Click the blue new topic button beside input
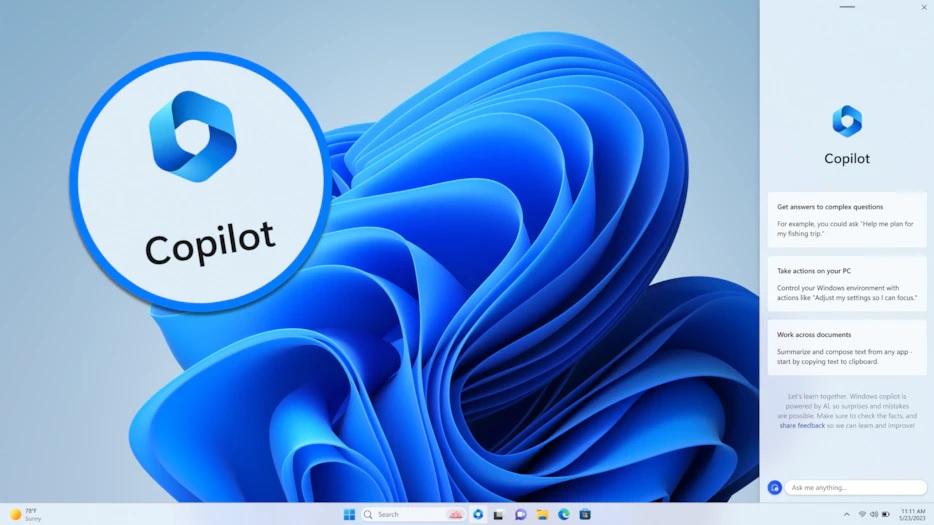The image size is (934, 525). point(774,487)
